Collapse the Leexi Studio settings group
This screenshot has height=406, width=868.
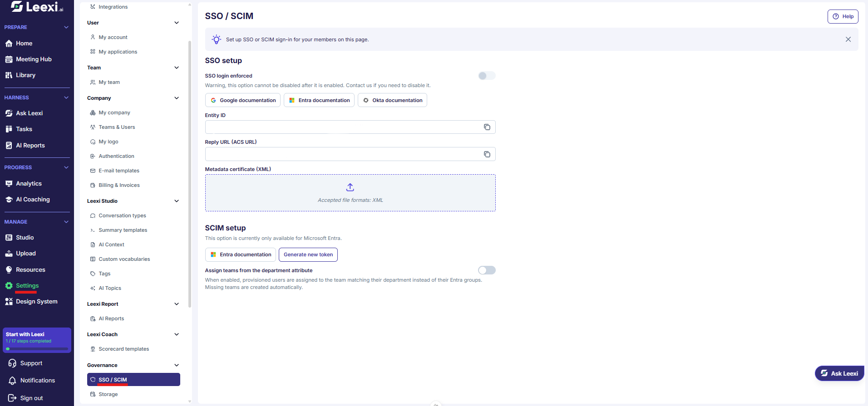tap(177, 201)
